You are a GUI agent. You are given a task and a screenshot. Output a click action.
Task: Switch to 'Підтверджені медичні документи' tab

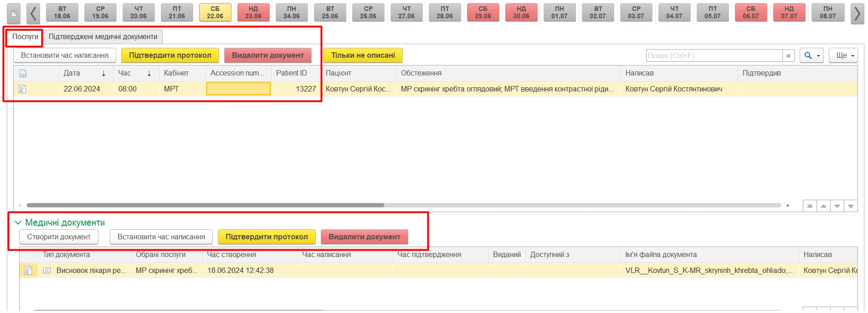103,37
